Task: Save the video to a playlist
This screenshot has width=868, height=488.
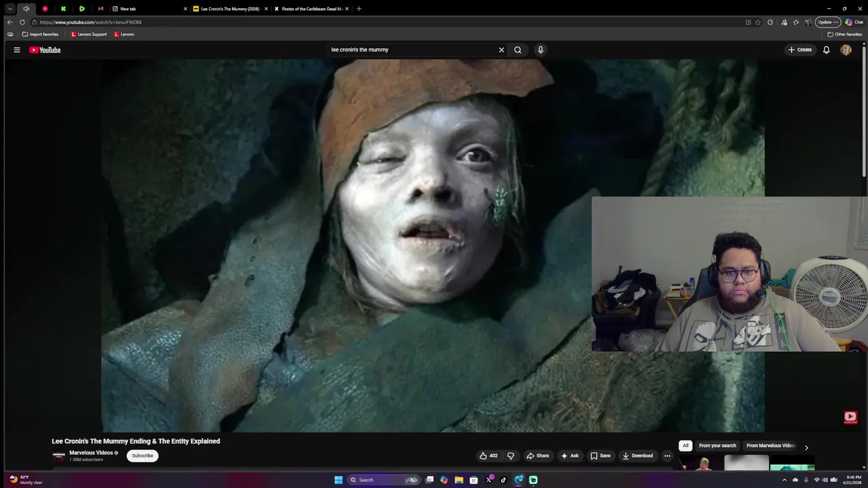Action: (600, 455)
